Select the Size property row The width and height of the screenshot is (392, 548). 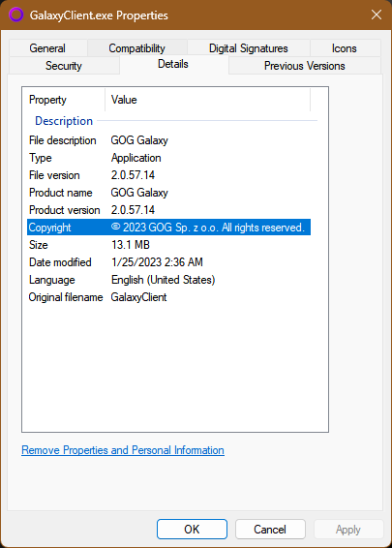click(169, 245)
